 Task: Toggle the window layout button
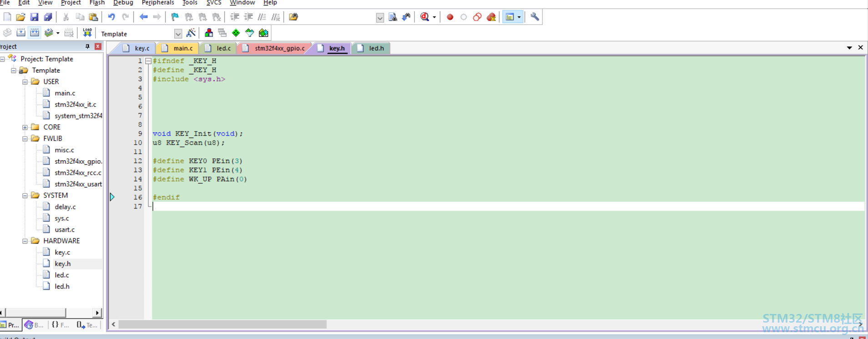tap(510, 17)
